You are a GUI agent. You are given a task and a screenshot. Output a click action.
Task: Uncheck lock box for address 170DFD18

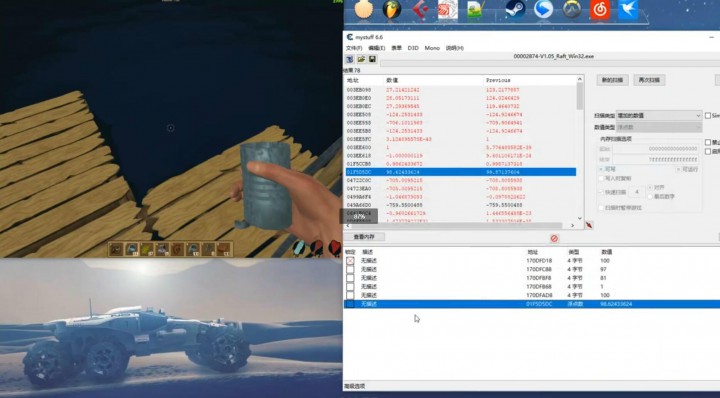[x=350, y=261]
